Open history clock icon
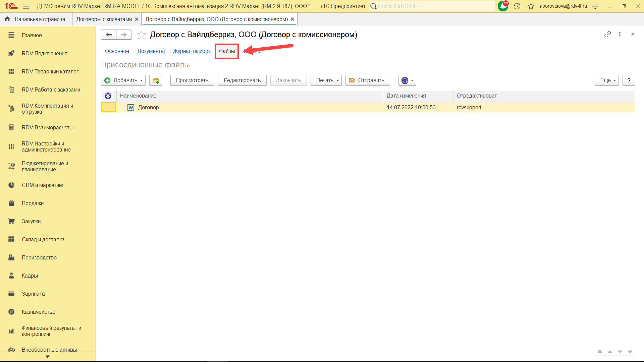 click(x=517, y=6)
